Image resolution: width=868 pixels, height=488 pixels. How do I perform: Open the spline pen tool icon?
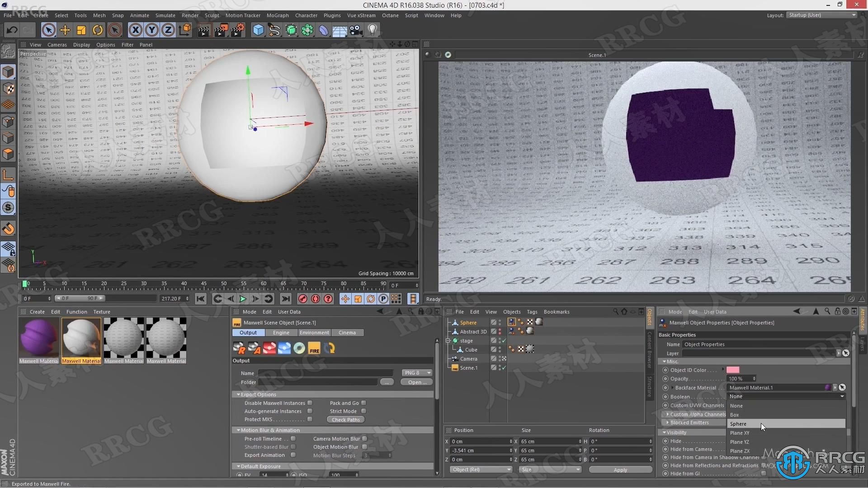[274, 30]
